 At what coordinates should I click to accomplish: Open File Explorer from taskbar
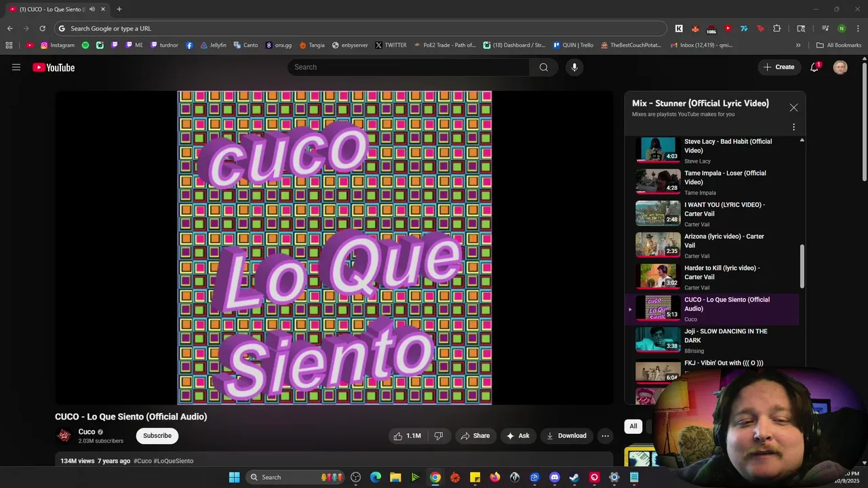395,477
